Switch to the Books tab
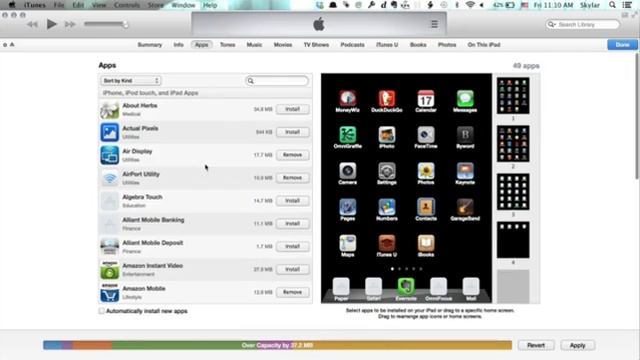The image size is (640, 360). pos(418,45)
